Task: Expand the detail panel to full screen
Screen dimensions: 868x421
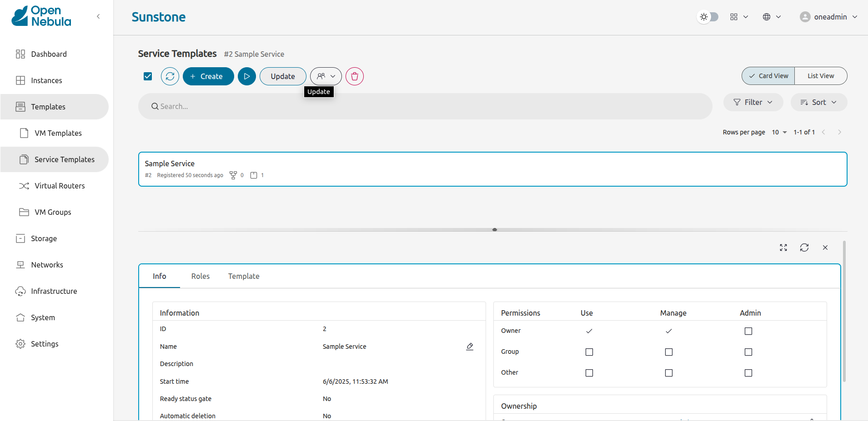Action: coord(783,248)
